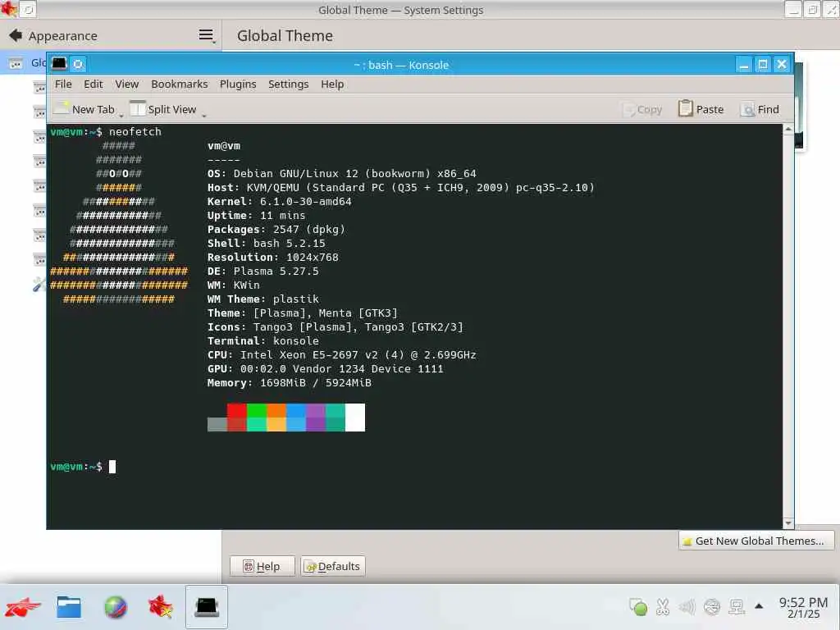
Task: Click the Konsole scrollbar up arrow
Action: coord(788,129)
